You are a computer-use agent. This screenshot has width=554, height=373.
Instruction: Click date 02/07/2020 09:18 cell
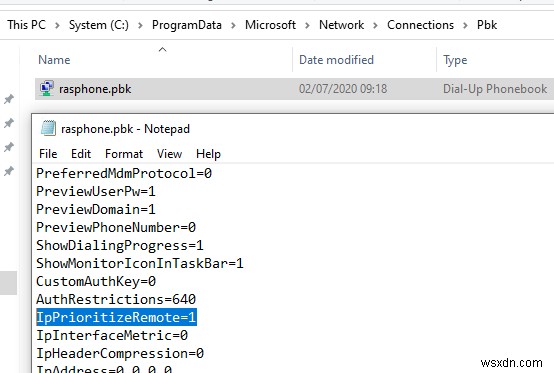pos(343,89)
